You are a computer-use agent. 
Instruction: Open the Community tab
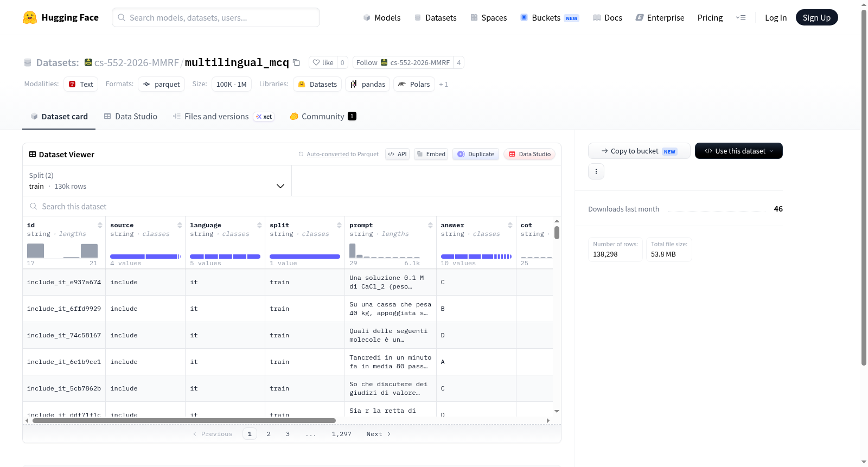coord(323,116)
